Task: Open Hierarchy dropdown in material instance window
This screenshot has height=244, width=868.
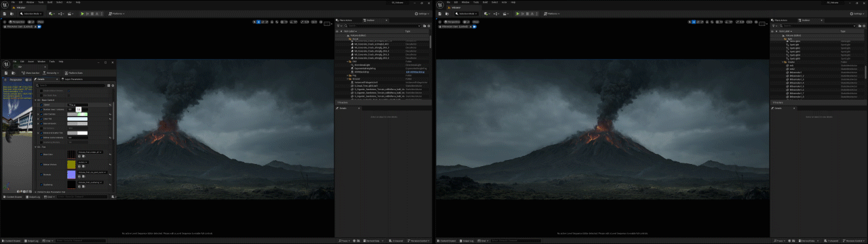Action: coord(51,73)
